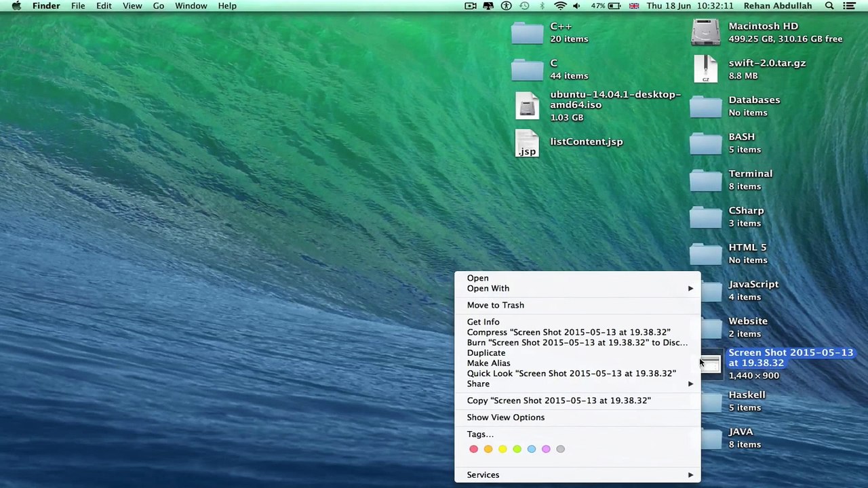Screen dimensions: 868x488
Task: Open the Help menu
Action: [x=227, y=6]
